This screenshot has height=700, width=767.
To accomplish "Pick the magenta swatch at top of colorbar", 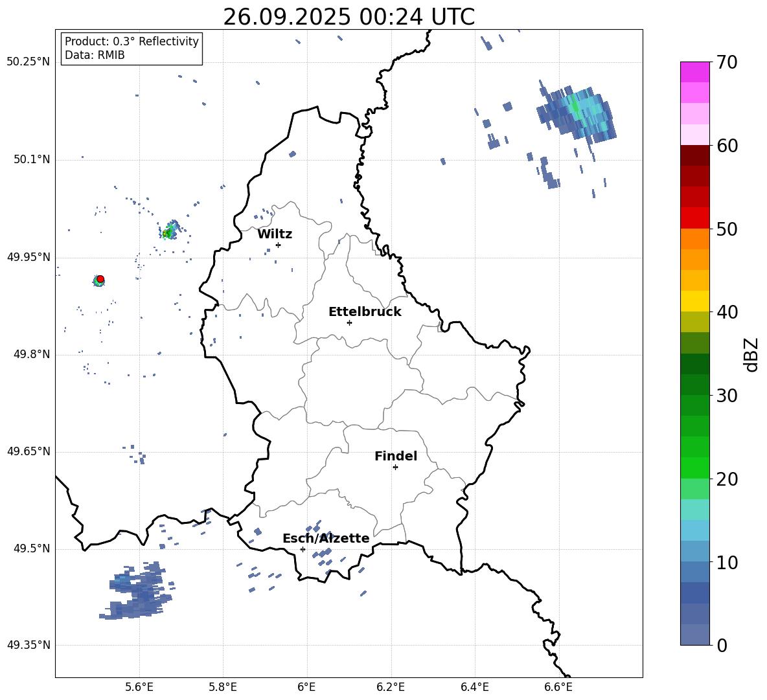I will tap(694, 72).
